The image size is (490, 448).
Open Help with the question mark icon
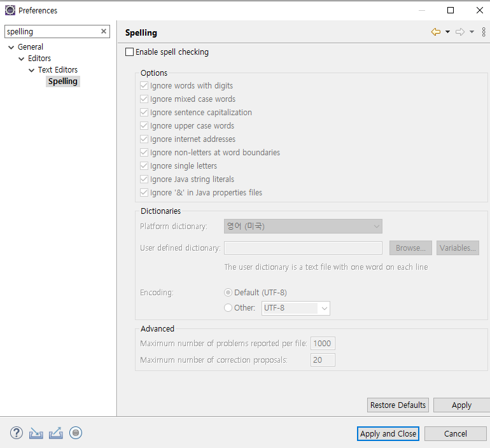[x=17, y=433]
